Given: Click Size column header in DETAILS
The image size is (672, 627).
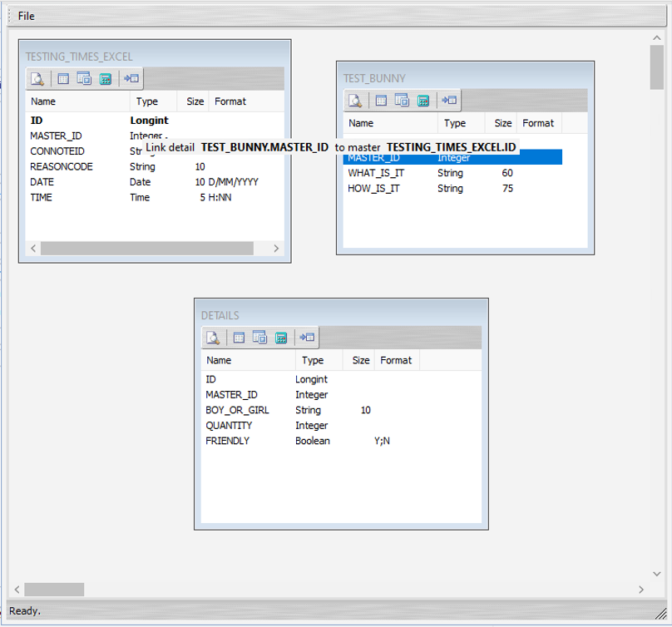Looking at the screenshot, I should click(358, 360).
